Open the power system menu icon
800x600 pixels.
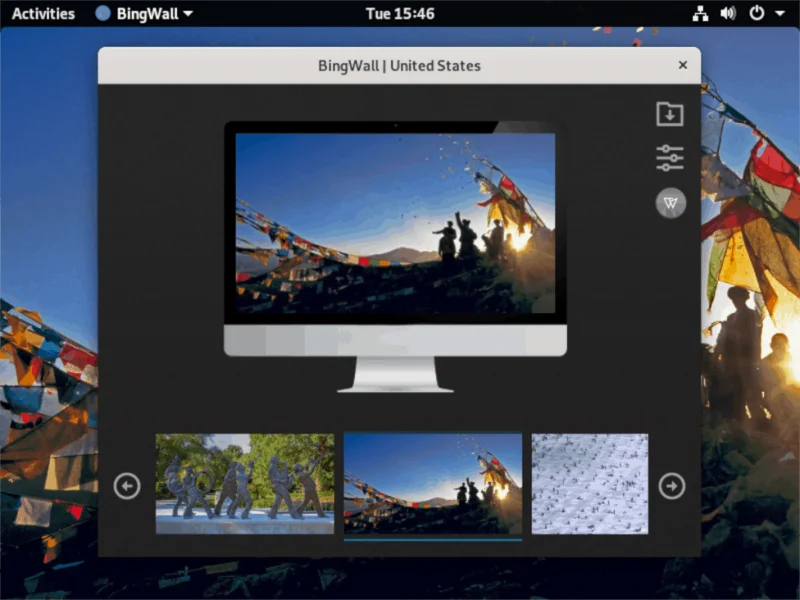click(756, 13)
